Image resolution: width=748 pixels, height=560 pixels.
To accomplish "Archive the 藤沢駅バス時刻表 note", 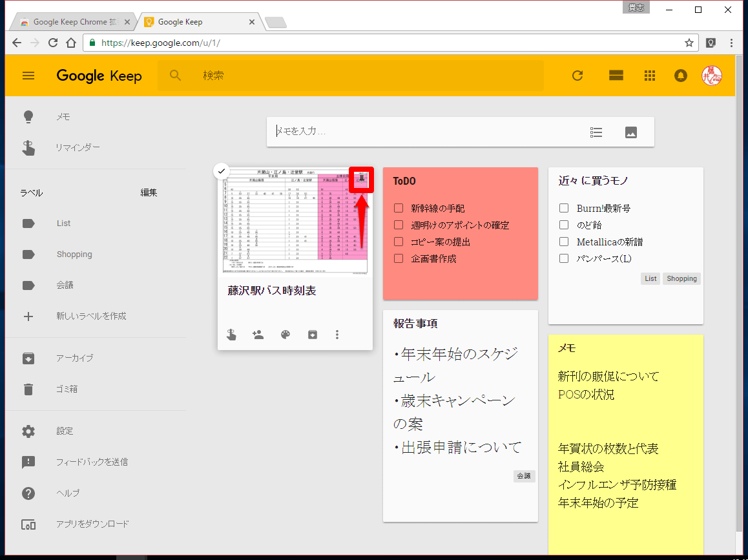I will (312, 335).
